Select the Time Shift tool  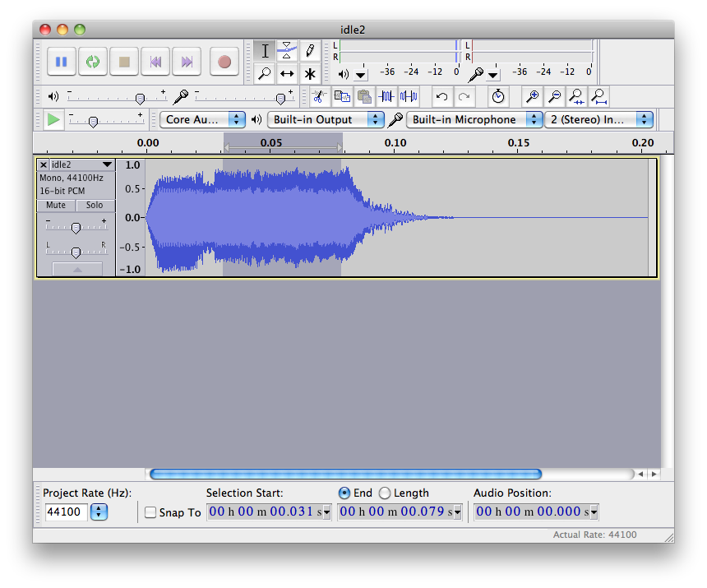[286, 74]
